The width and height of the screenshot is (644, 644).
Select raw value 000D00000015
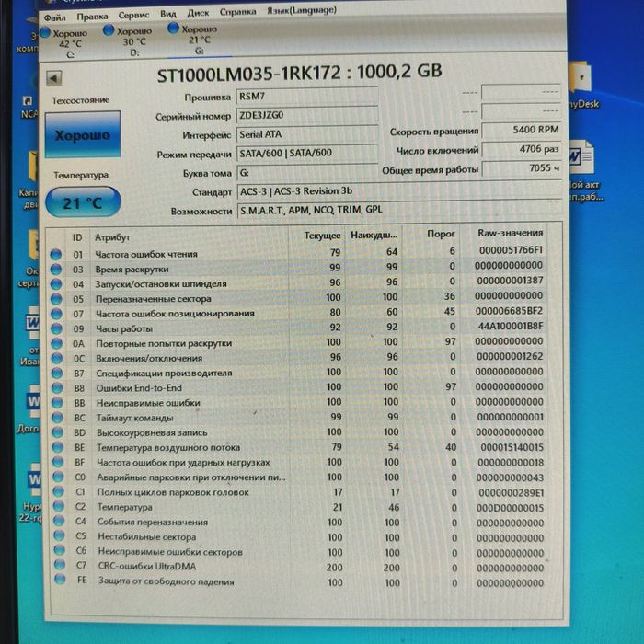[x=510, y=508]
